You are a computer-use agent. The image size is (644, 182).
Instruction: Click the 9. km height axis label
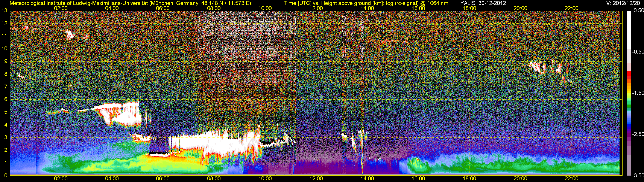coord(6,61)
